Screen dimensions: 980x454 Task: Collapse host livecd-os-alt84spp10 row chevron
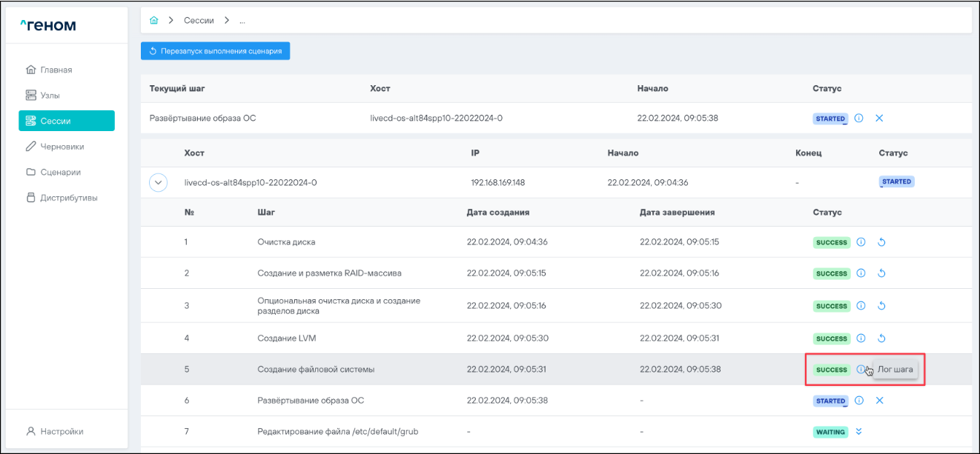[x=159, y=182]
